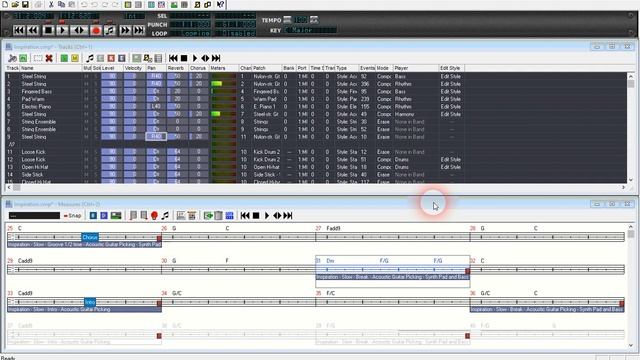This screenshot has height=360, width=640.
Task: Mute track 3 Fingered Bass
Action: click(87, 91)
